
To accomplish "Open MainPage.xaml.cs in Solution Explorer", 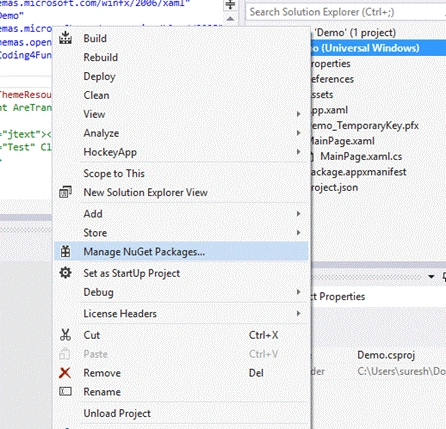I will click(361, 157).
